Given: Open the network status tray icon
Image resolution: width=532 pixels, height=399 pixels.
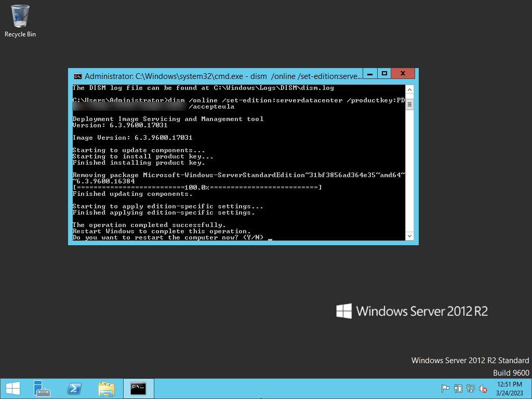Looking at the screenshot, I should 471,389.
